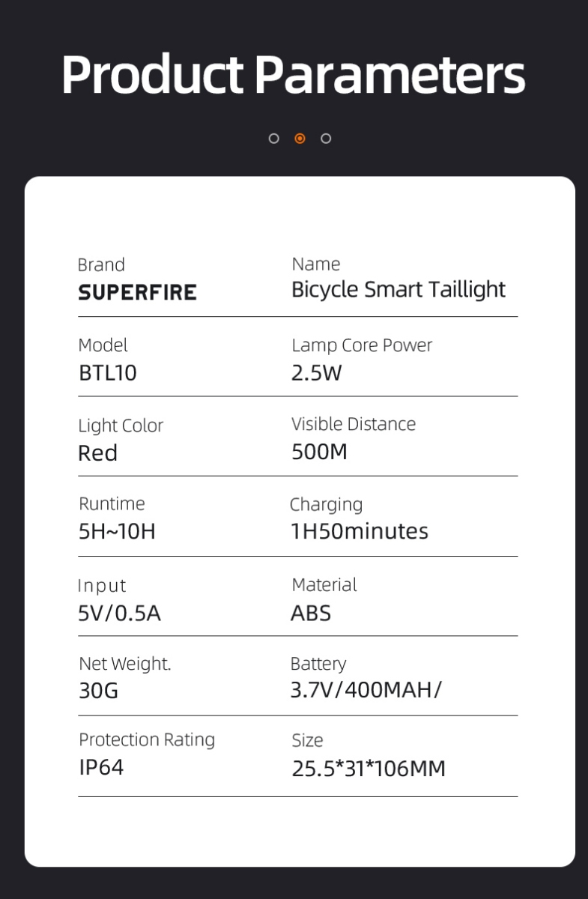This screenshot has height=899, width=588.
Task: Click the 1H50minutes charging value
Action: point(360,532)
